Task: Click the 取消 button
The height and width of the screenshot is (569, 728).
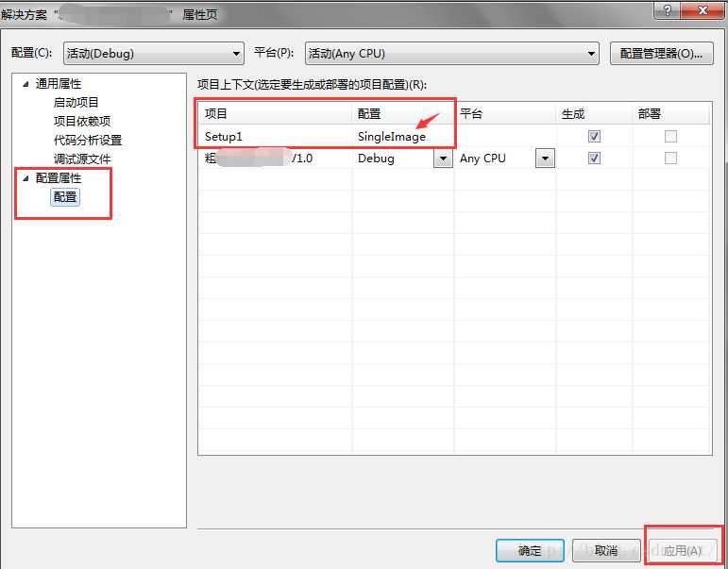Action: 606,551
